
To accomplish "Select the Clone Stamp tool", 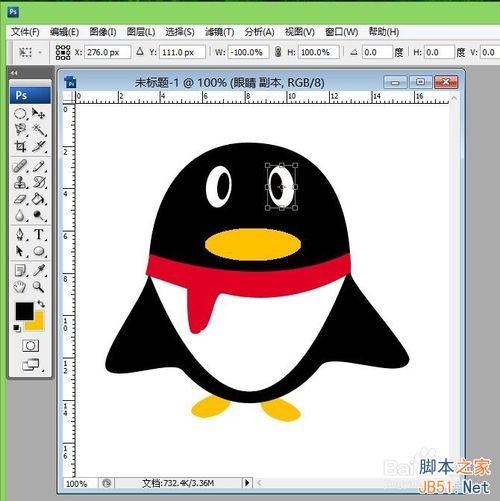I will coord(20,182).
